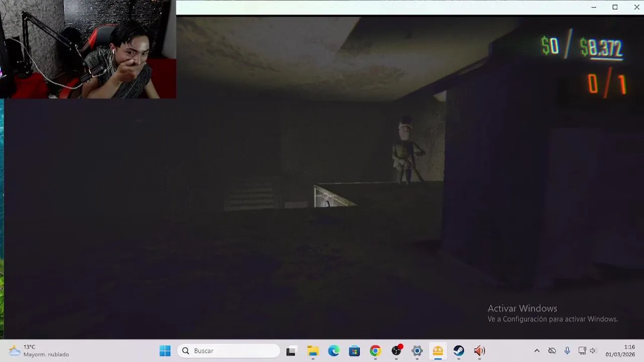Open network status tray icon
This screenshot has height=362, width=644.
tap(582, 351)
